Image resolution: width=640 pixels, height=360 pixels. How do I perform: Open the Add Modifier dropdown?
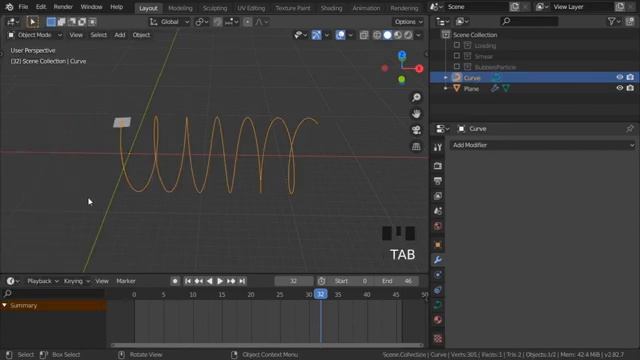coord(543,145)
